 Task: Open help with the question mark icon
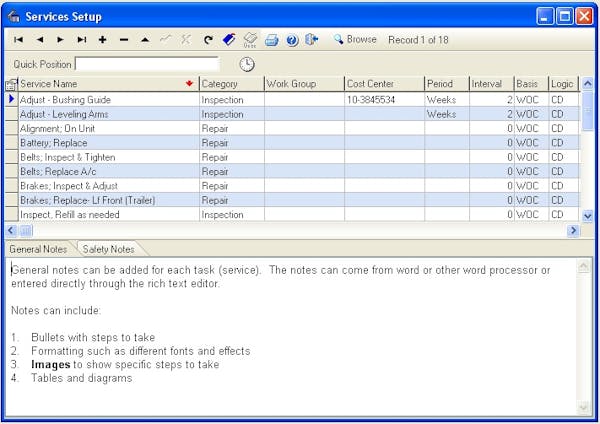pos(292,40)
